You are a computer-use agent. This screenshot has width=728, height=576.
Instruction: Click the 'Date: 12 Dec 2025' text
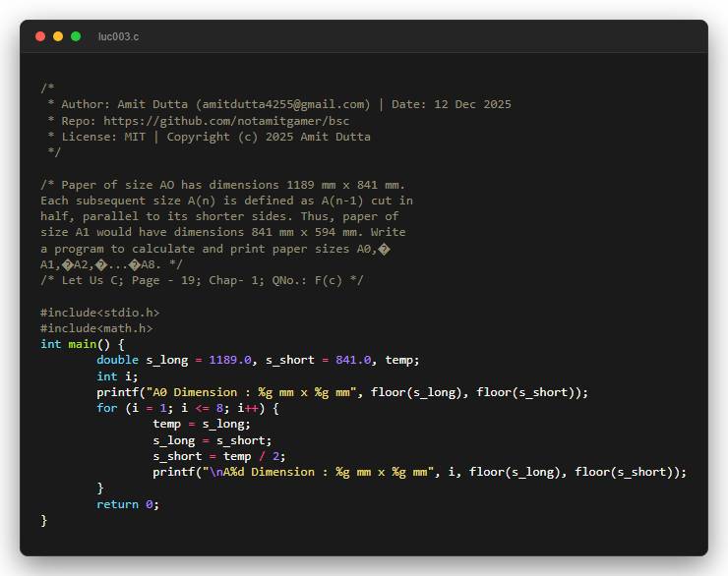(x=452, y=104)
